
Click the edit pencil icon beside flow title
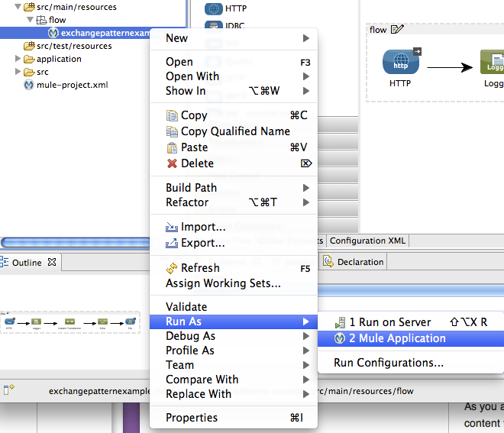click(x=396, y=30)
